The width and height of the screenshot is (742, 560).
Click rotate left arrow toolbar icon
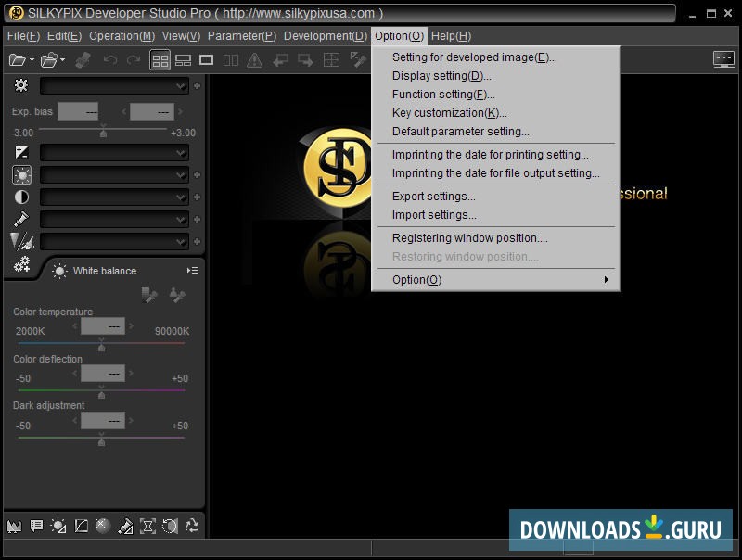pos(281,60)
